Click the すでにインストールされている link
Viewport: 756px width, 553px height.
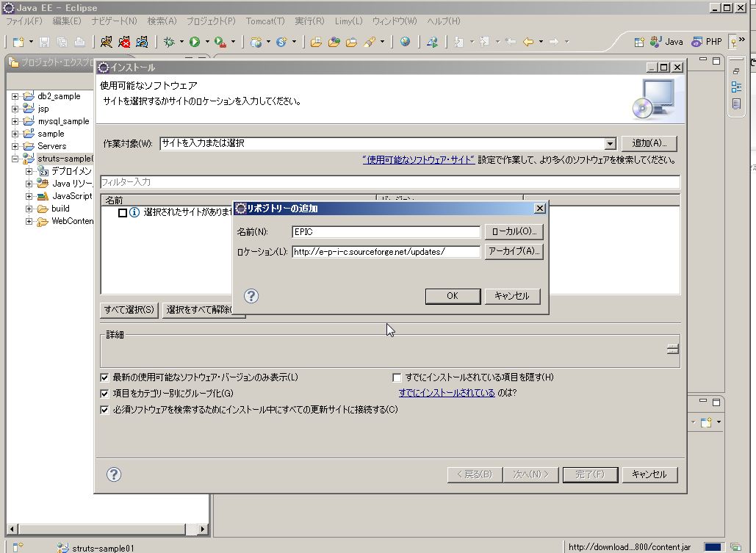pos(447,393)
